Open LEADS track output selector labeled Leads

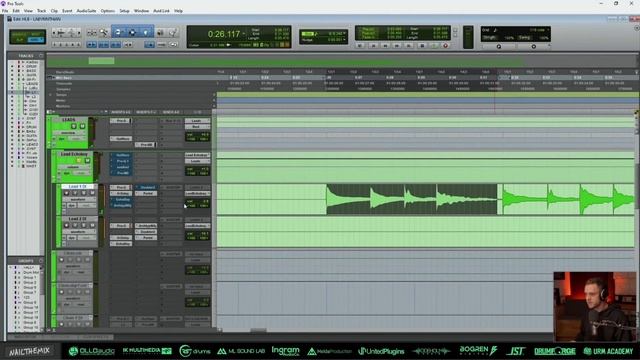(x=197, y=121)
